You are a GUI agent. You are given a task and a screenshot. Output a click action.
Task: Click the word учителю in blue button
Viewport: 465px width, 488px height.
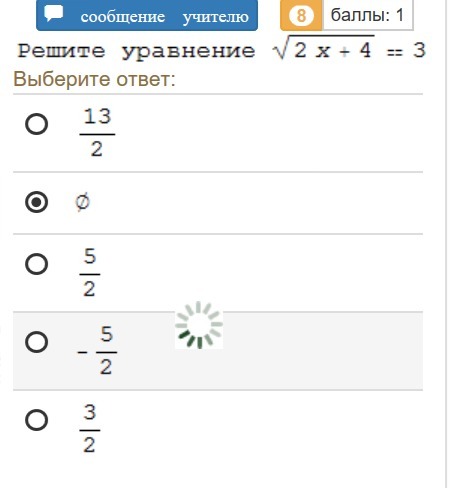point(216,17)
